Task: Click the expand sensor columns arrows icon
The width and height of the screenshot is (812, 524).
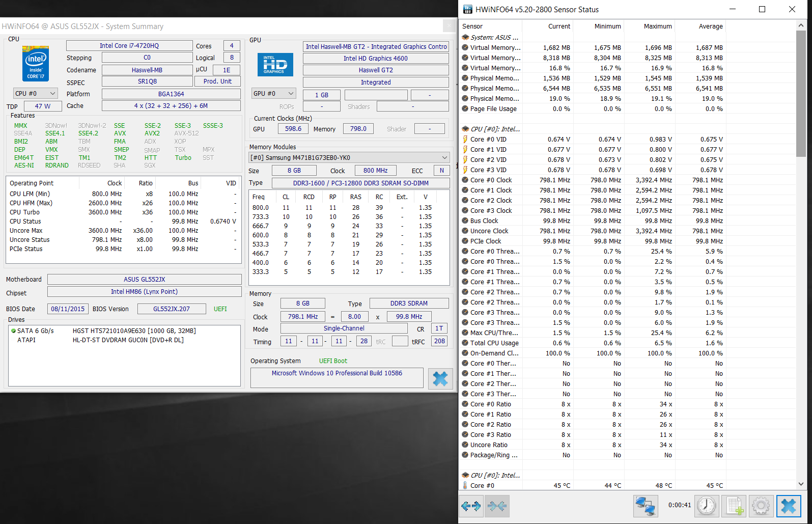Action: tap(471, 506)
